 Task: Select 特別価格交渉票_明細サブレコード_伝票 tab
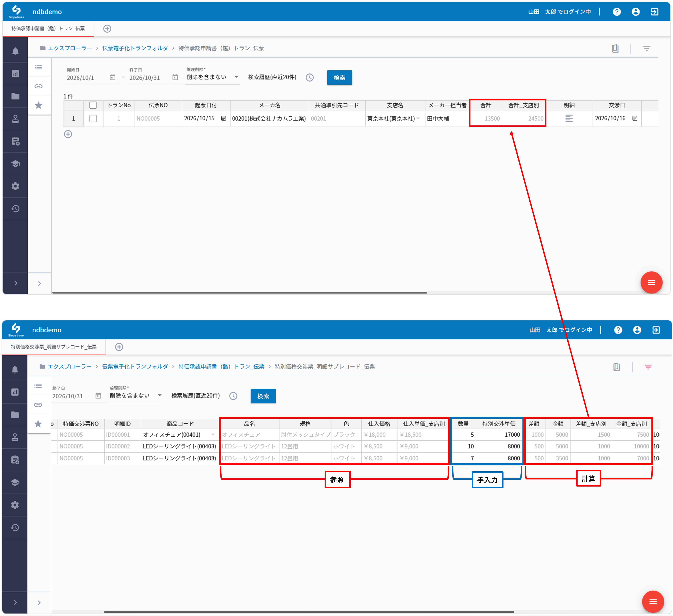click(54, 347)
